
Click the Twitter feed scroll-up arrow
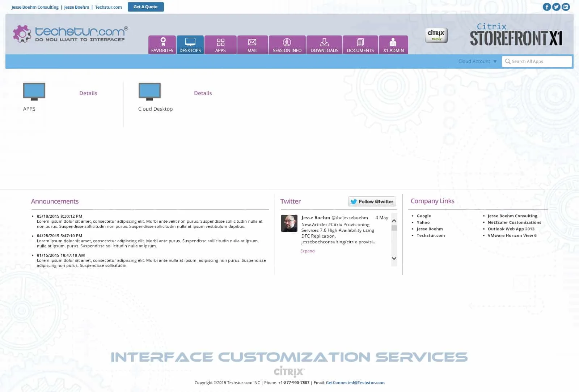click(394, 220)
